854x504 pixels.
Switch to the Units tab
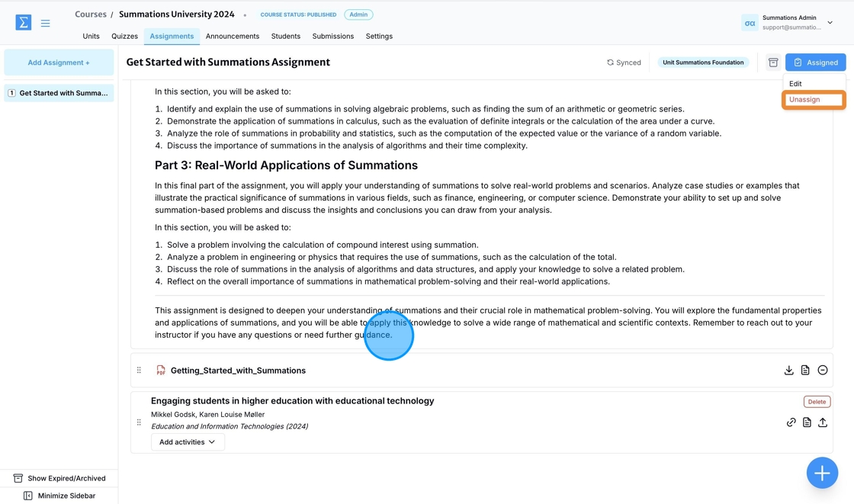(x=91, y=37)
